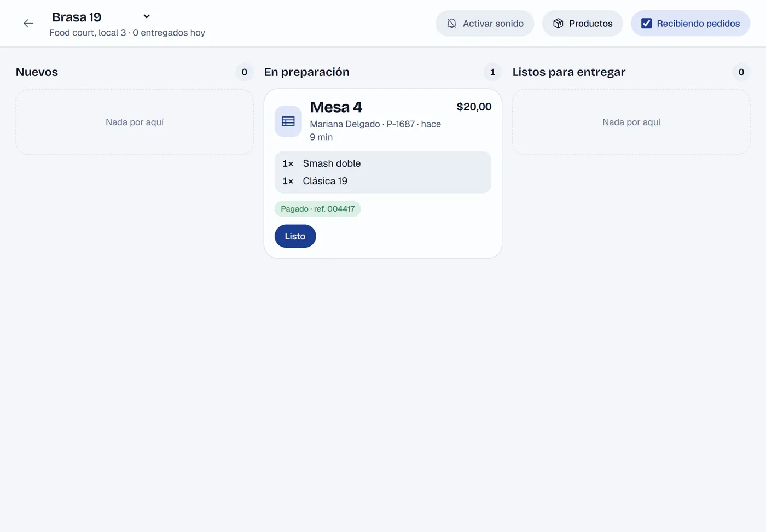Click the muted bell icon
This screenshot has height=532, width=766.
[x=451, y=24]
